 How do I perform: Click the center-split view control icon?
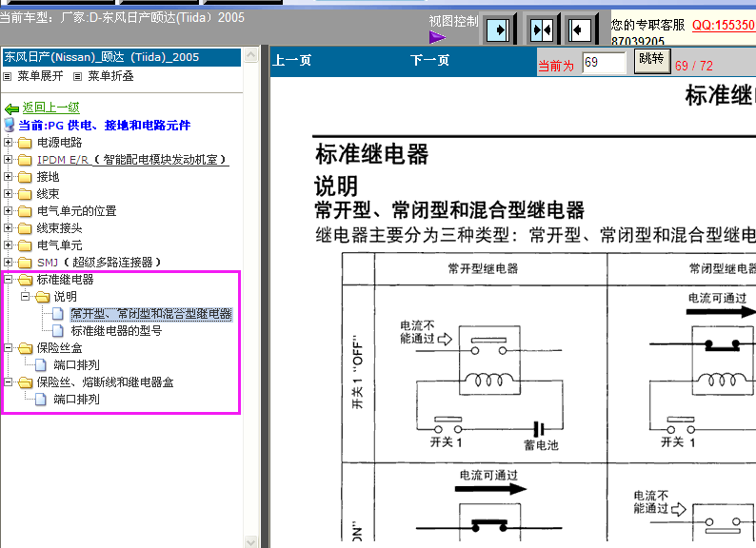point(541,29)
